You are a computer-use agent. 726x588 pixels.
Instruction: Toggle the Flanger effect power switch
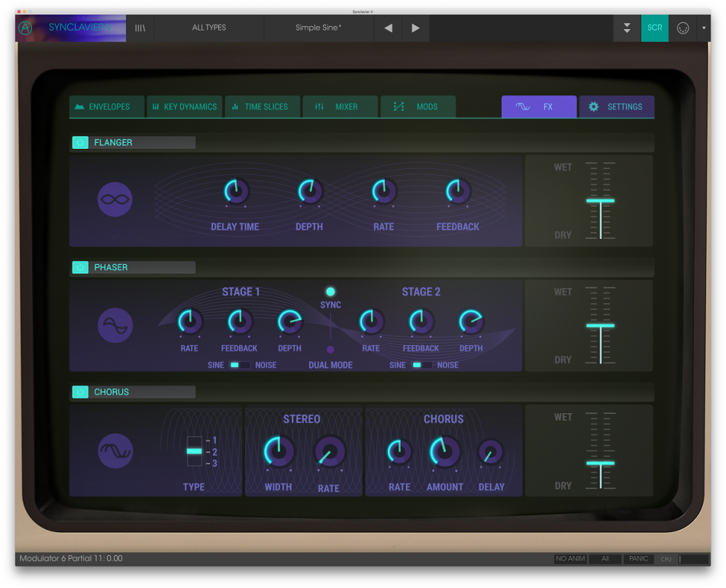[x=80, y=142]
